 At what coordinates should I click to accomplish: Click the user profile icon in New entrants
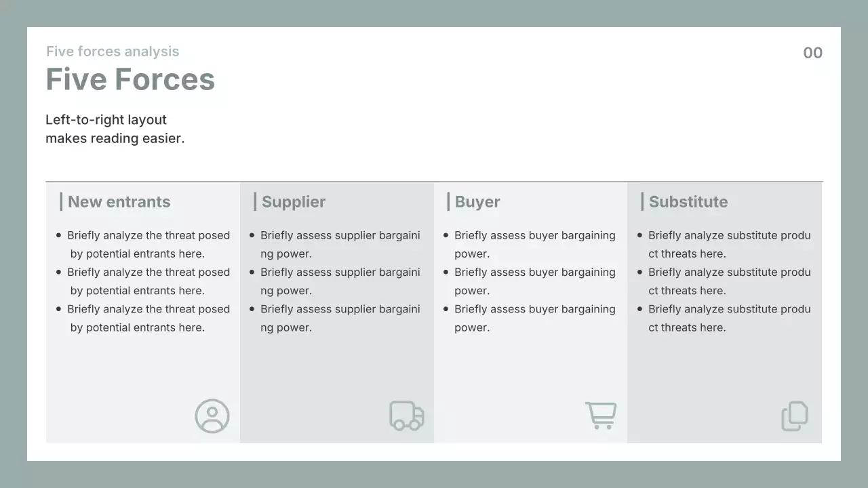coord(212,416)
